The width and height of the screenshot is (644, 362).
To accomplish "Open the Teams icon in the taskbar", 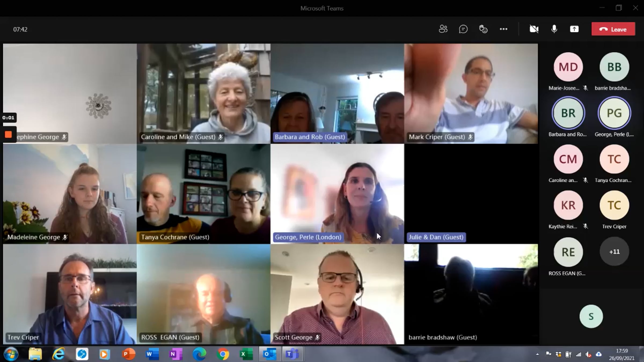I will tap(292, 354).
